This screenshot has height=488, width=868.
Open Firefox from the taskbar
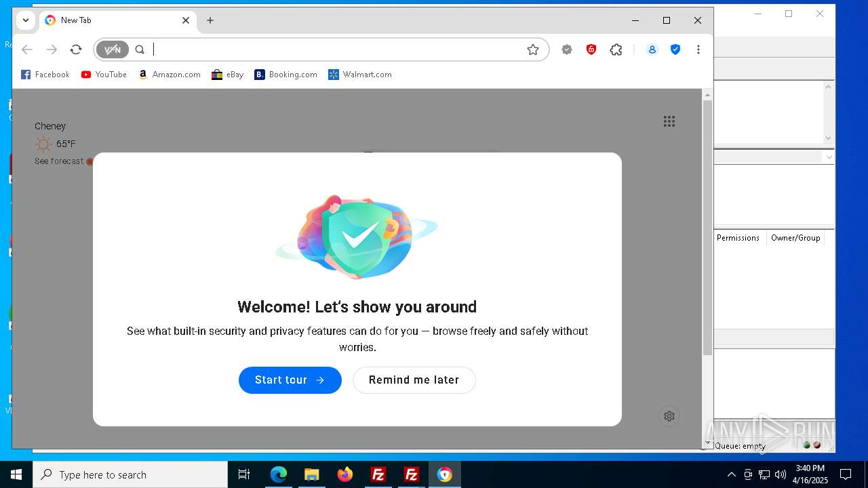point(345,474)
